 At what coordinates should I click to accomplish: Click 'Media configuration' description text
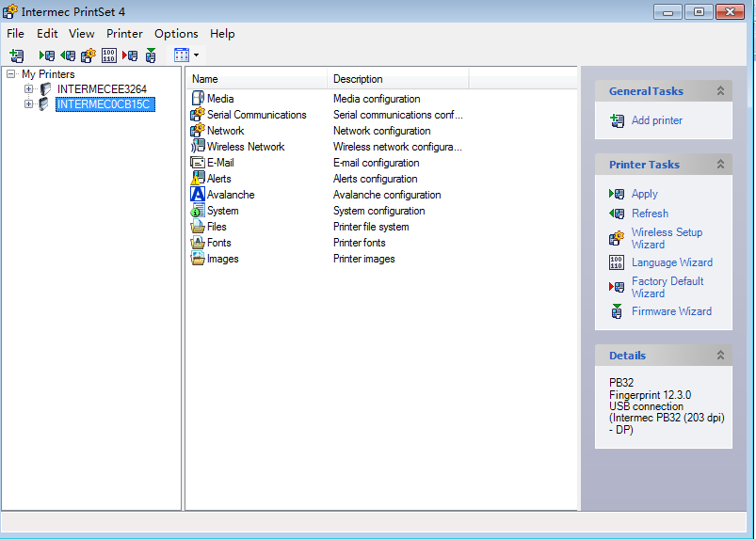377,99
